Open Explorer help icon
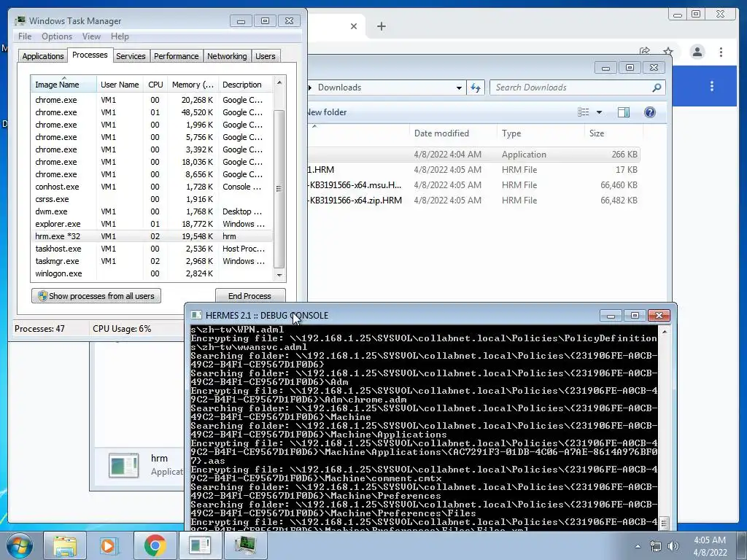 (650, 112)
